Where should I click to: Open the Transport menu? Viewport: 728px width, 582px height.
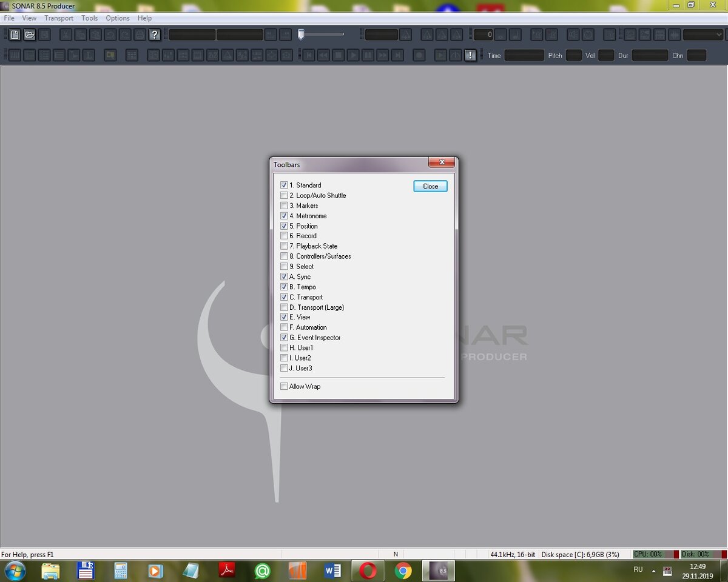tap(59, 18)
